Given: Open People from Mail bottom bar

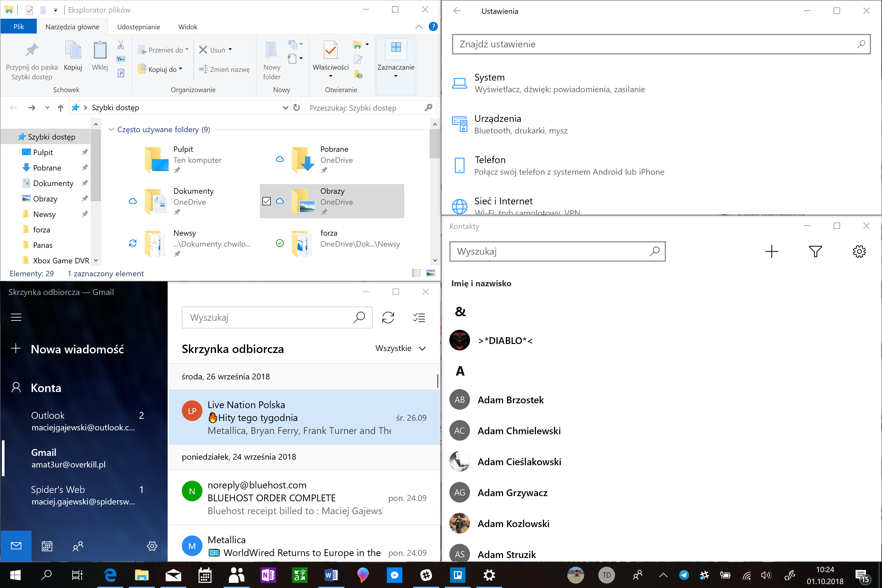Looking at the screenshot, I should (78, 546).
